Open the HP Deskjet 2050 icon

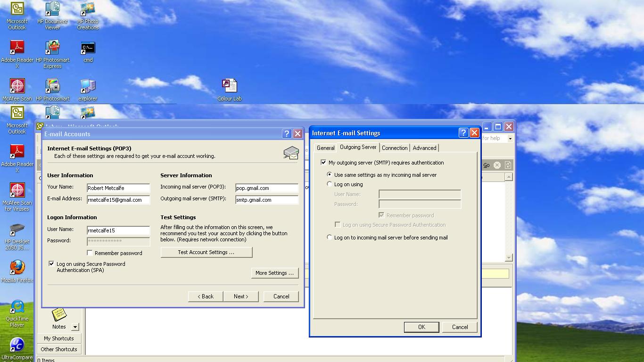click(17, 231)
